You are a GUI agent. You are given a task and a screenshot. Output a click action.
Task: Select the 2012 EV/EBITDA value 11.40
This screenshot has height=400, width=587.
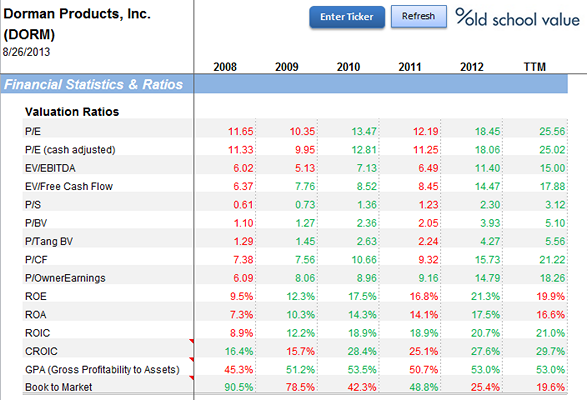487,168
